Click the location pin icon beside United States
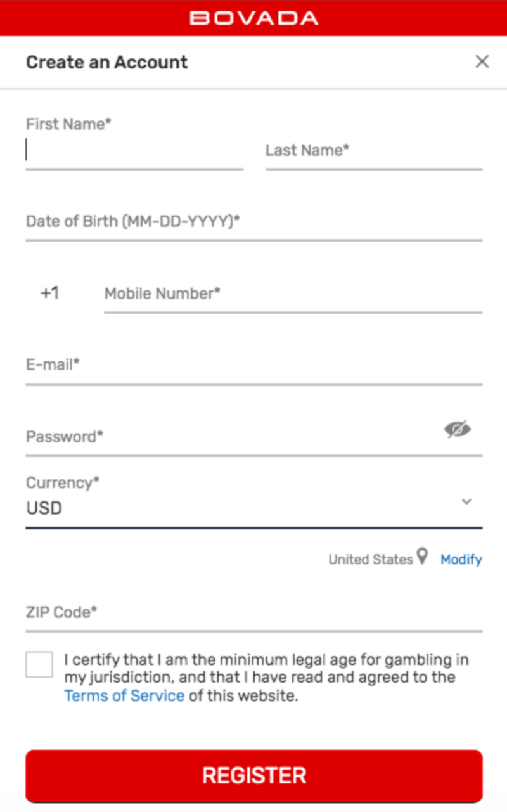Image resolution: width=507 pixels, height=812 pixels. pos(422,558)
